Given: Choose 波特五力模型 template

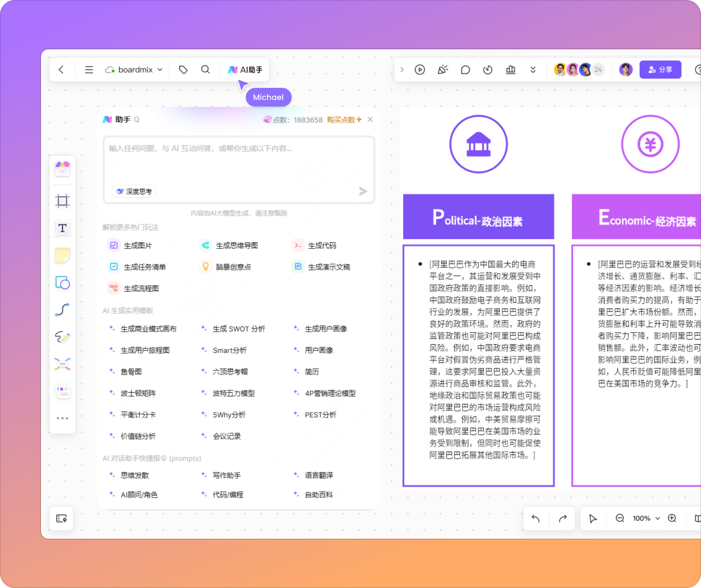Looking at the screenshot, I should [x=228, y=393].
